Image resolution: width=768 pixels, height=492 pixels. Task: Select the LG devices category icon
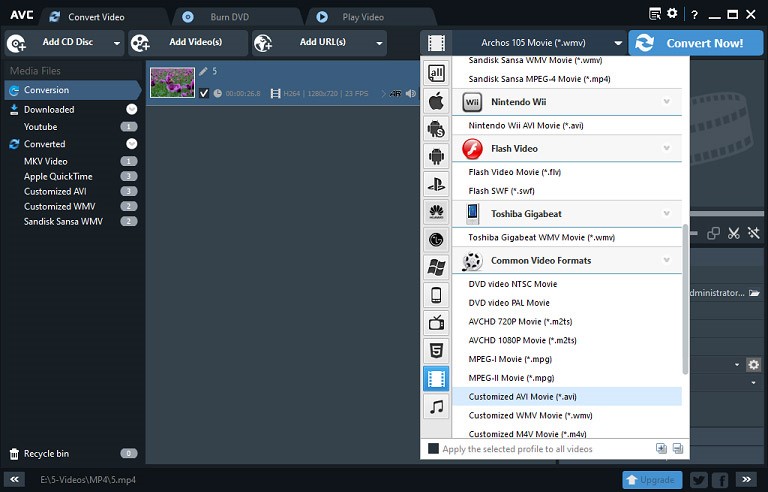(436, 240)
